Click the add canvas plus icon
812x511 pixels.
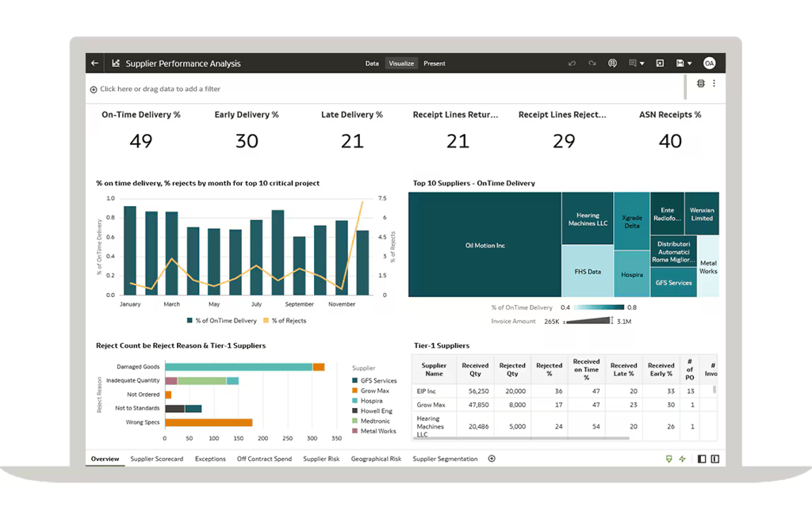(x=492, y=459)
